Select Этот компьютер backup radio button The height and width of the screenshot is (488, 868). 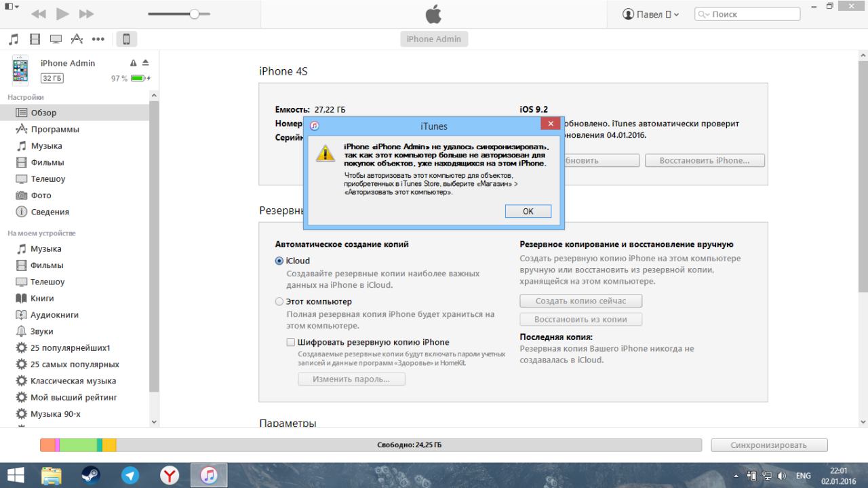point(279,301)
